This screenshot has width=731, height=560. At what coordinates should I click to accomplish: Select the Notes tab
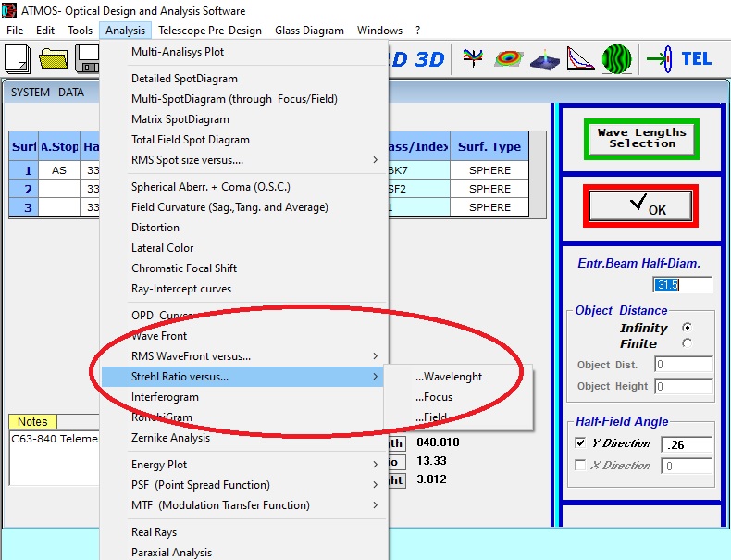(32, 421)
